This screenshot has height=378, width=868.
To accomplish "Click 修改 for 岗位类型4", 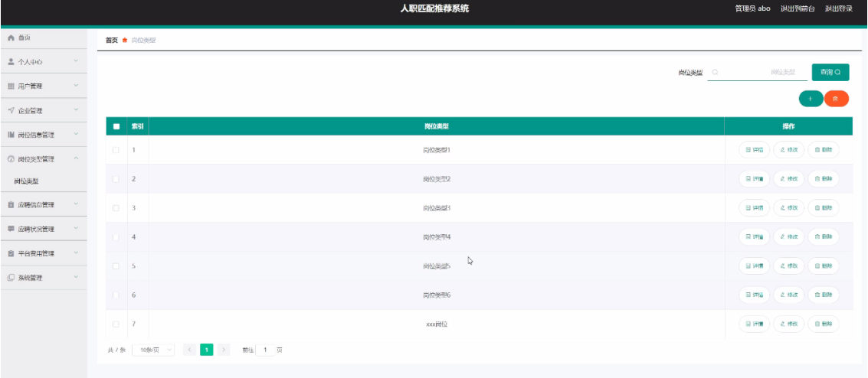I will [x=789, y=237].
